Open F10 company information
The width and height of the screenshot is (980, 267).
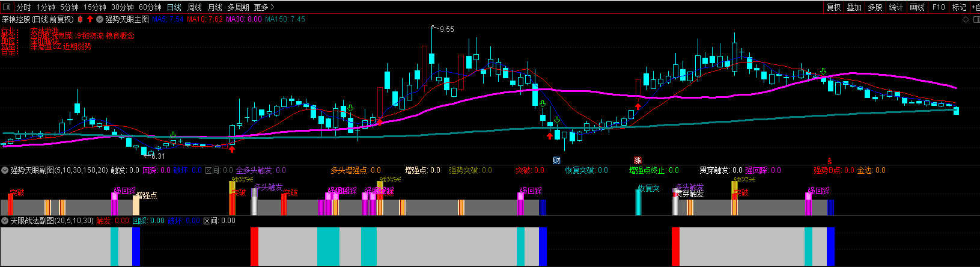pos(939,7)
